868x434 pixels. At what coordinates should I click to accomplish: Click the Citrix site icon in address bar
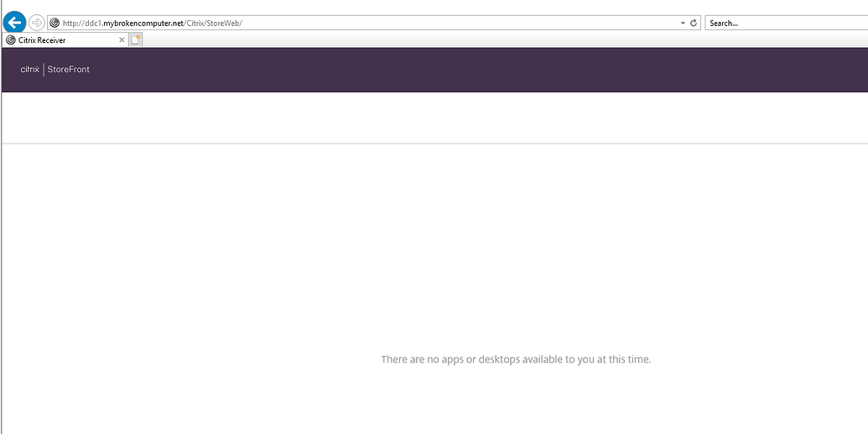(x=55, y=24)
